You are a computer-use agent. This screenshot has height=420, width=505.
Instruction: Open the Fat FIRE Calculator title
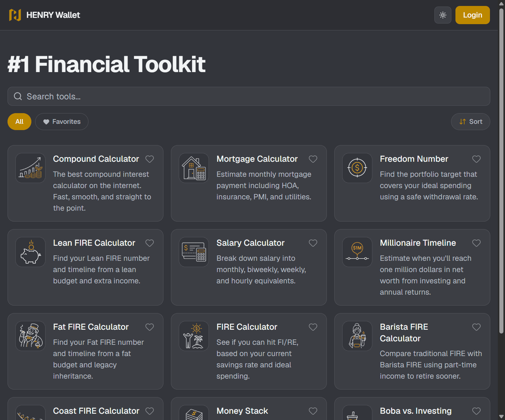(x=91, y=327)
